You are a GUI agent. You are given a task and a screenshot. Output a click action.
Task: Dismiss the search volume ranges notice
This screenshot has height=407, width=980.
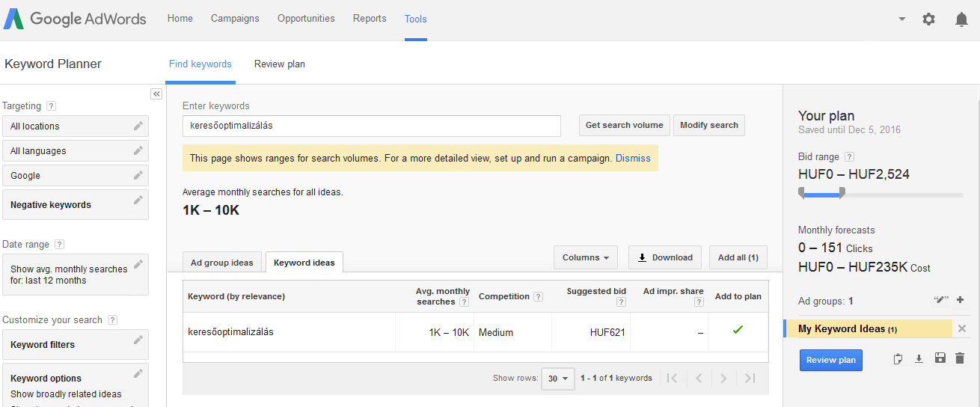click(633, 159)
